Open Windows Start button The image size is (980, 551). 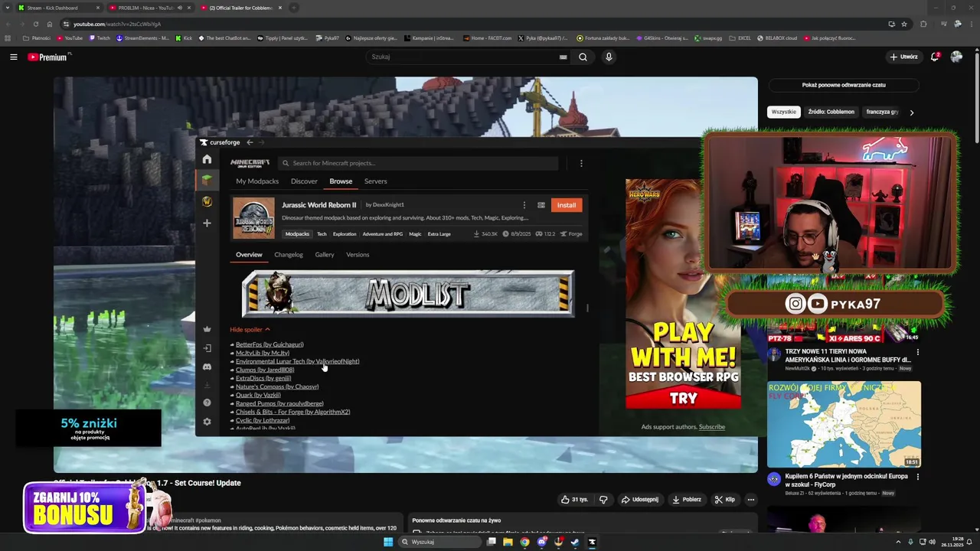pyautogui.click(x=388, y=542)
